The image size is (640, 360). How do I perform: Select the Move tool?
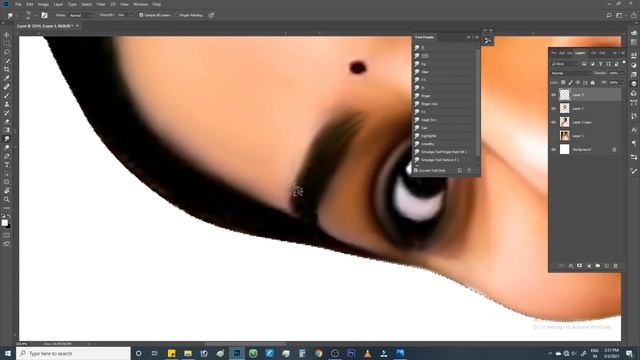(7, 35)
